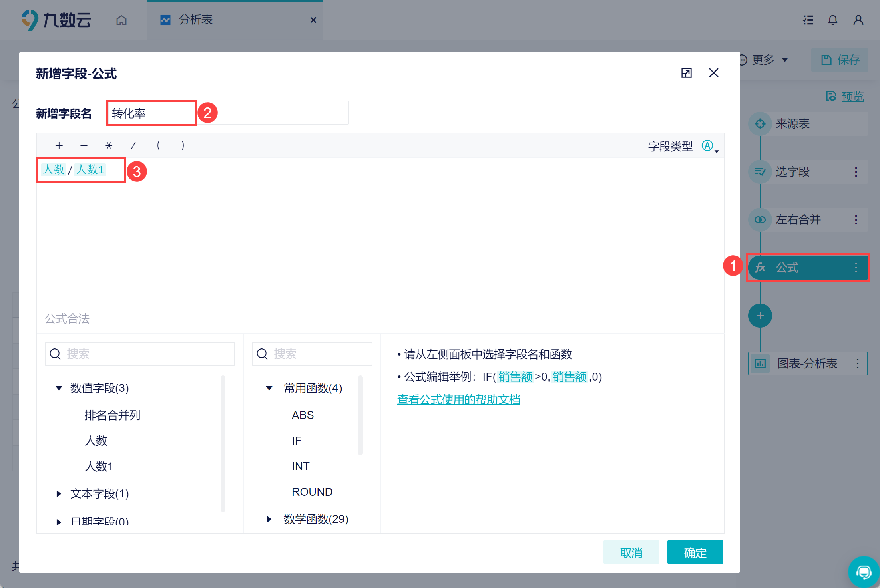Open the task list icon in header

(x=808, y=20)
